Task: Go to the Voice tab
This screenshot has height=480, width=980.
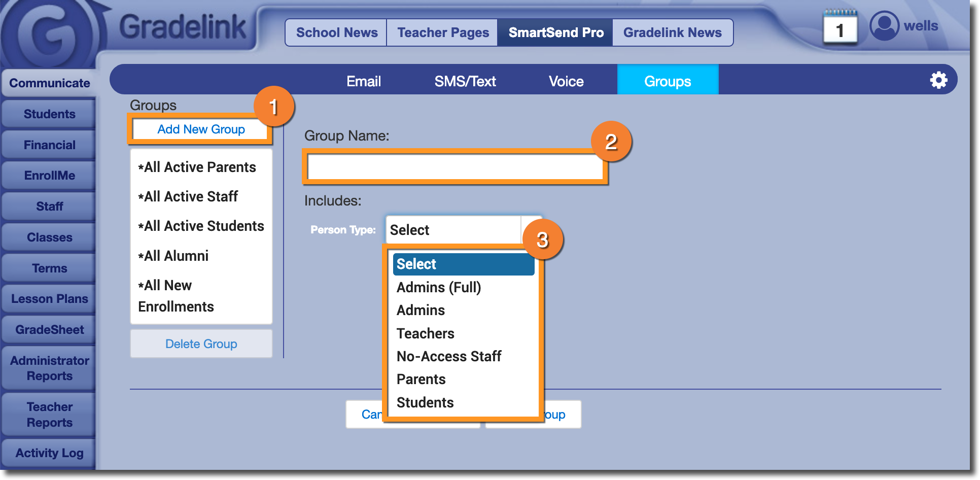Action: pos(566,81)
